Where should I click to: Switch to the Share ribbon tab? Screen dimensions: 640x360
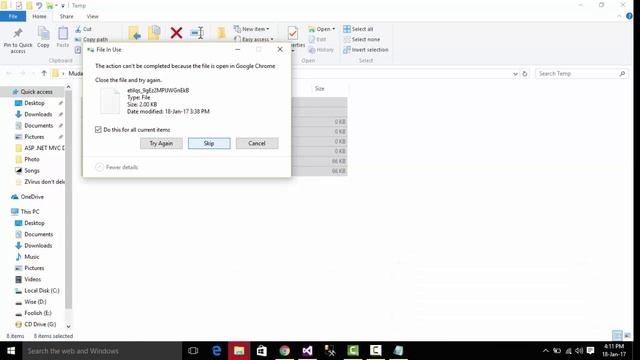(x=67, y=16)
